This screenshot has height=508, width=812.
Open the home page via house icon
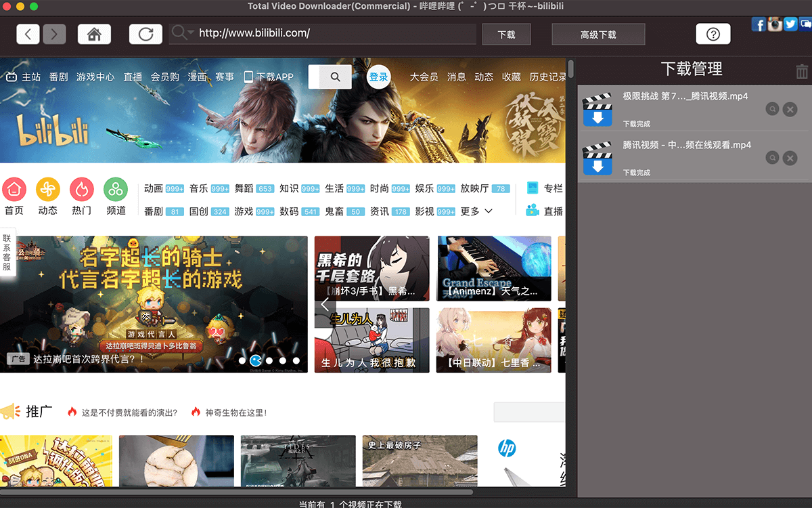coord(94,34)
